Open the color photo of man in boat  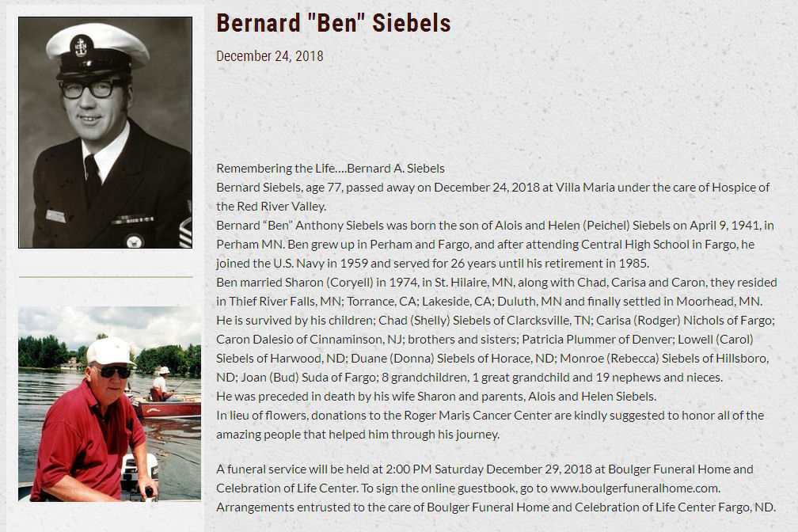click(x=109, y=404)
